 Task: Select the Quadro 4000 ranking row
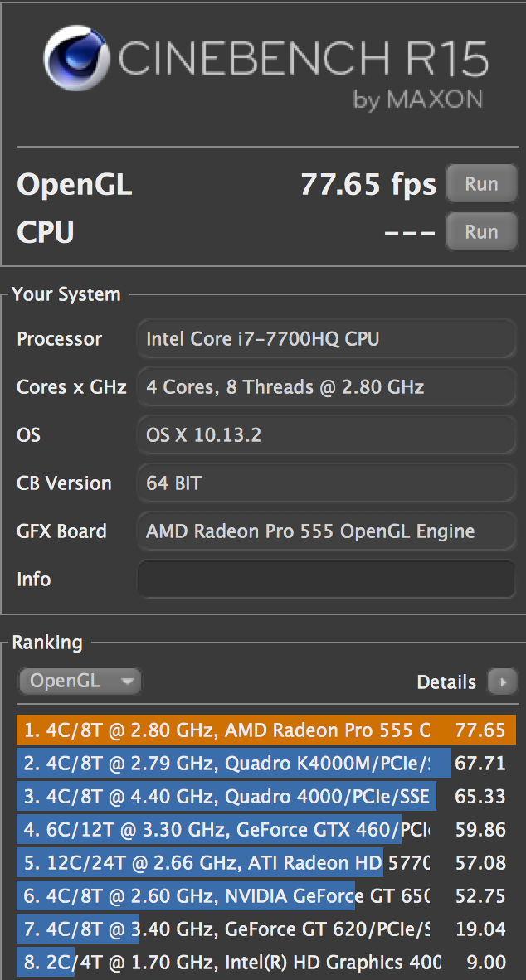pos(265,797)
